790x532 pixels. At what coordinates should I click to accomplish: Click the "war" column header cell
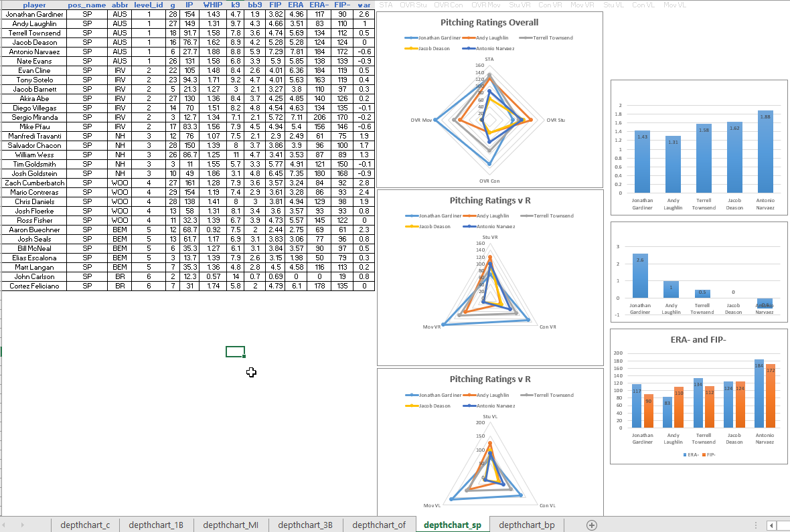click(x=364, y=5)
